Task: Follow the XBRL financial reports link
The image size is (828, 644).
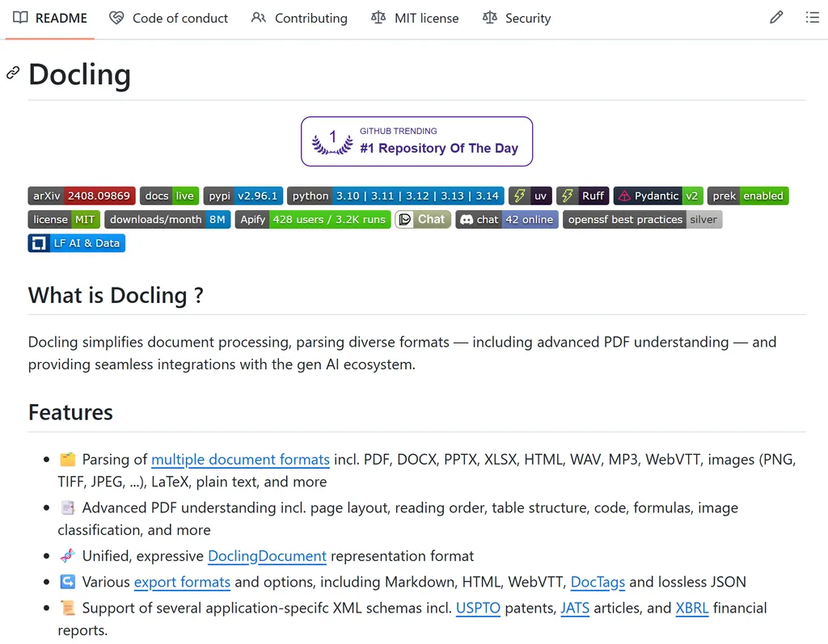Action: pyautogui.click(x=692, y=608)
